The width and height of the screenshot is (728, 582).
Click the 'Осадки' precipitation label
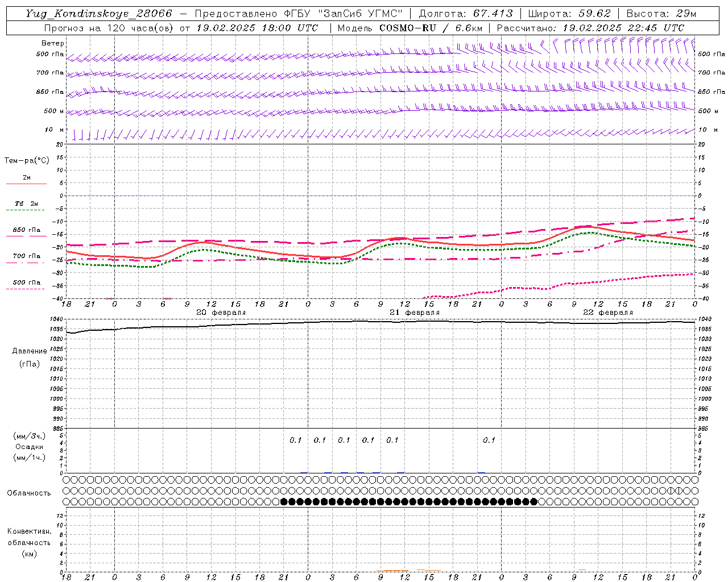pyautogui.click(x=30, y=447)
